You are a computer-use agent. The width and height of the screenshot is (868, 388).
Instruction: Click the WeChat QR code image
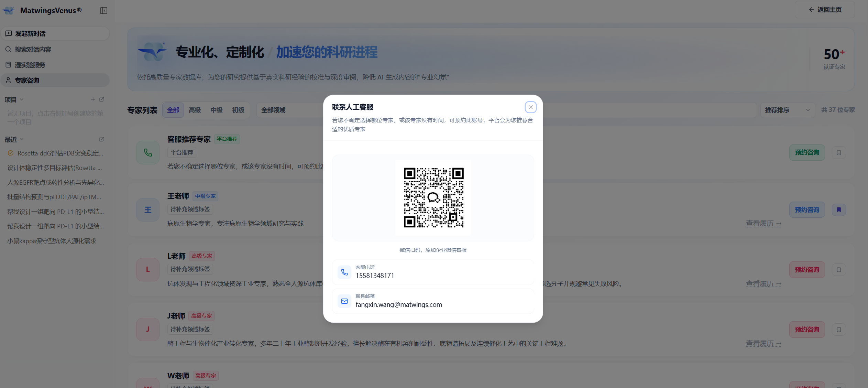tap(433, 197)
